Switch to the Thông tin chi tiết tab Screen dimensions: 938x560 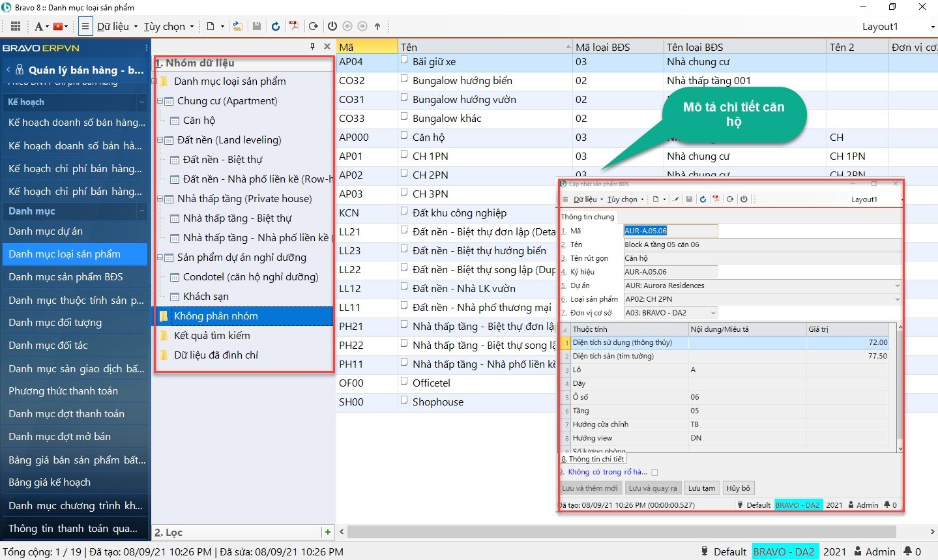pos(593,459)
